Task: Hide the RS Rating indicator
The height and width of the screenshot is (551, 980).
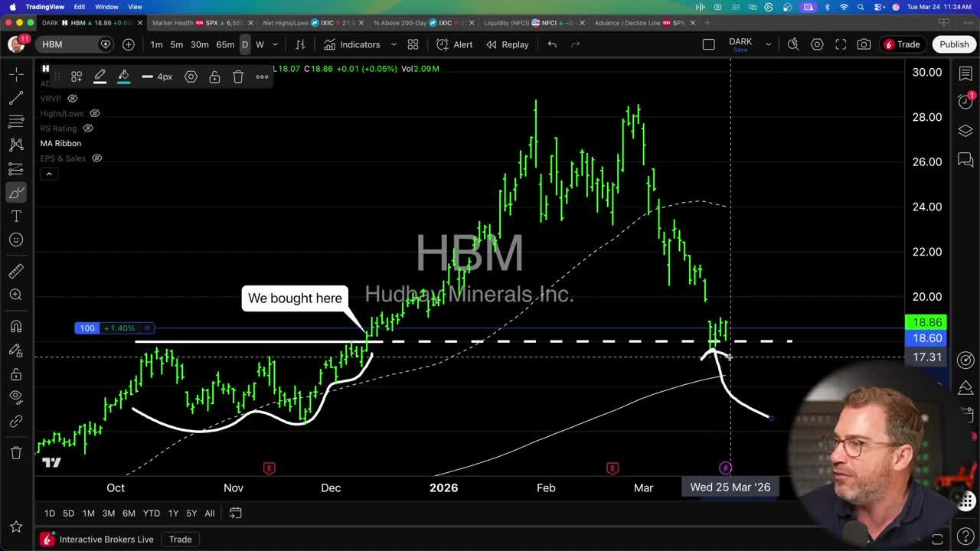Action: click(x=88, y=128)
